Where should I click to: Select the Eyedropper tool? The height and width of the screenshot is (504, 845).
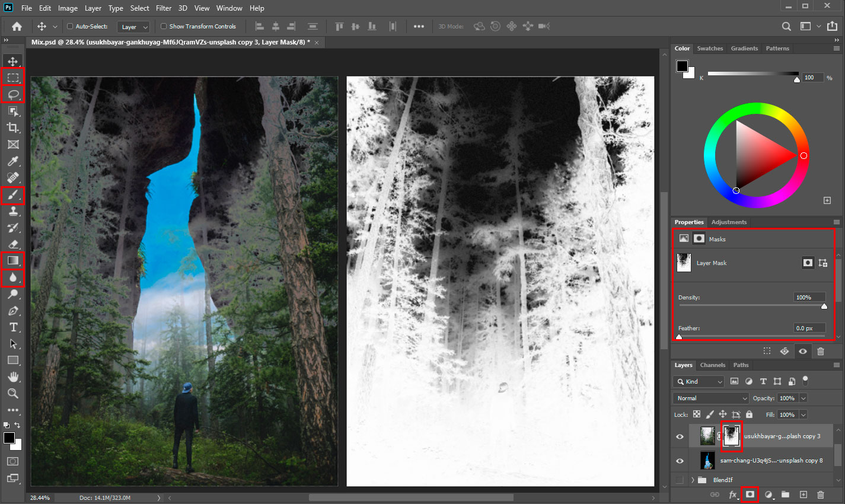tap(12, 161)
